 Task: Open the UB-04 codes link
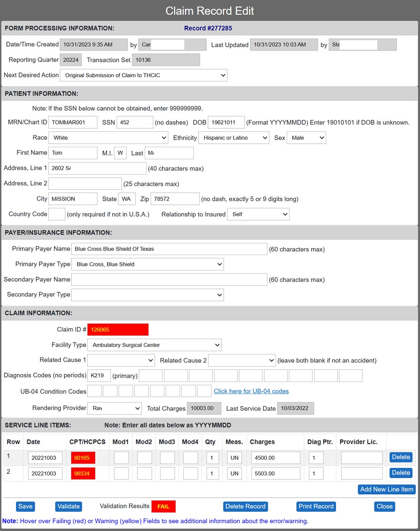251,391
